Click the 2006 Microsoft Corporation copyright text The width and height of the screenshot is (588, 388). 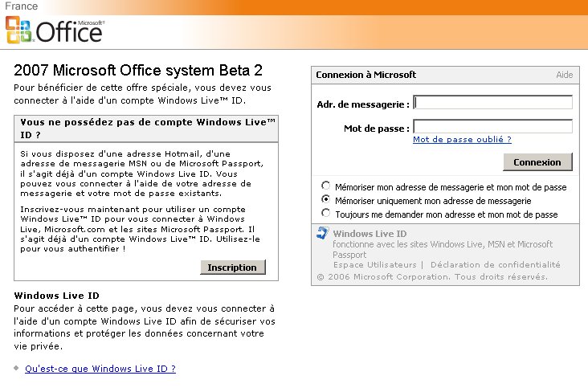(x=432, y=276)
